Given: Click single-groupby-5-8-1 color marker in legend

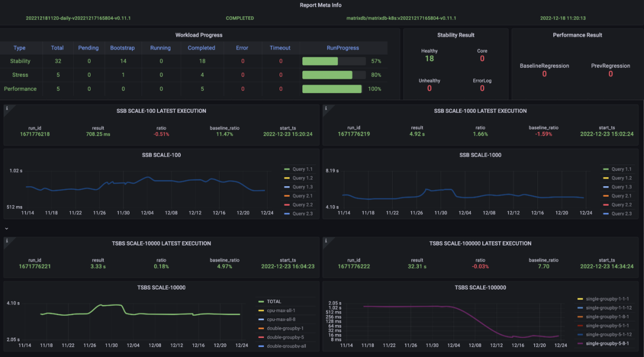Looking at the screenshot, I should coord(580,343).
